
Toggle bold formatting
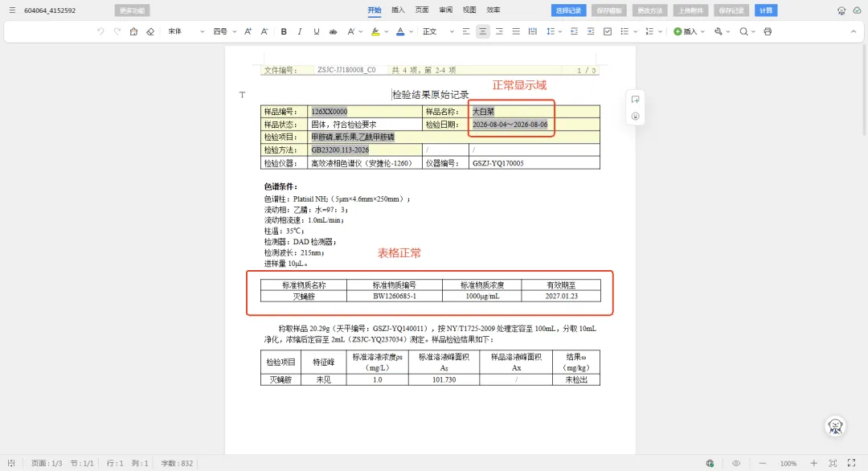point(284,31)
